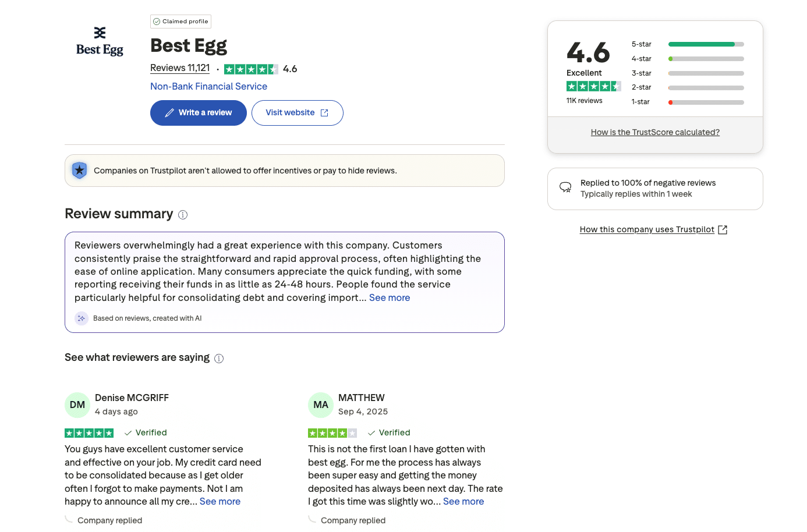807x532 pixels.
Task: Expand the Review summary with See more
Action: pos(390,297)
